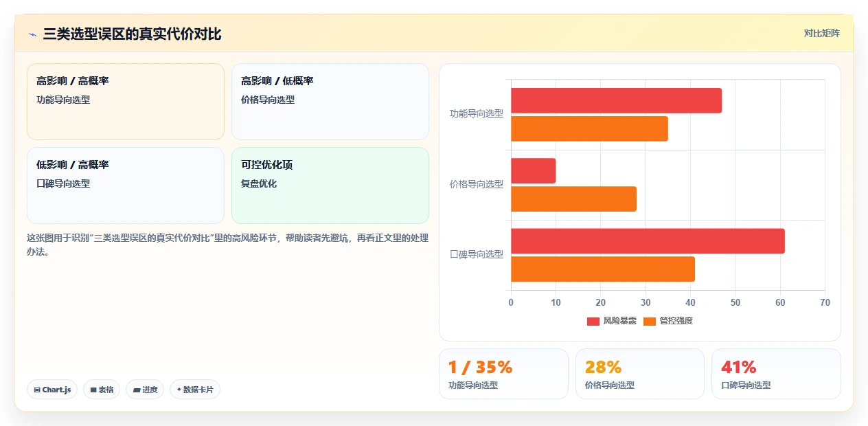The image size is (868, 426).
Task: Toggle 管控强度 legend orange swatch
Action: coord(650,321)
